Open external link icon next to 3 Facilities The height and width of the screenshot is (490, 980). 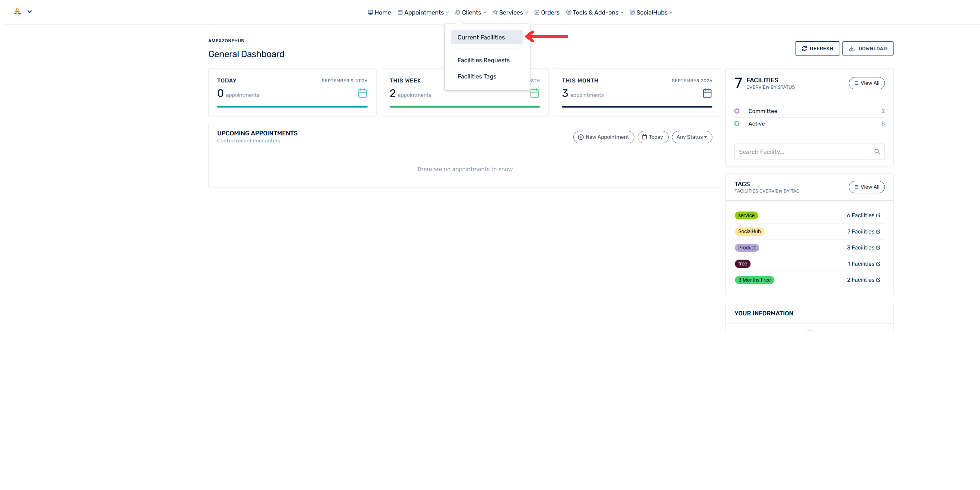pos(878,248)
